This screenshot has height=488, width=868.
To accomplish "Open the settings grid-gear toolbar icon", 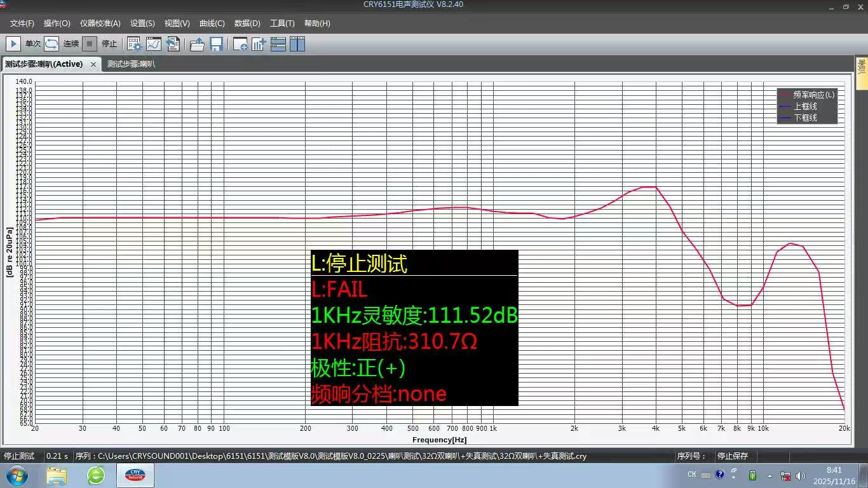I will click(134, 44).
